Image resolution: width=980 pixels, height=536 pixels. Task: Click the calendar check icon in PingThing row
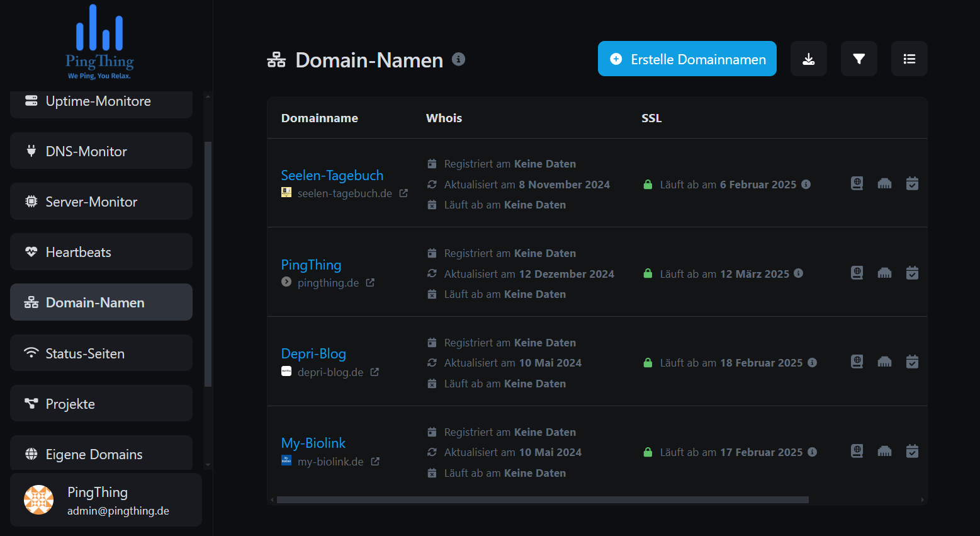click(912, 273)
